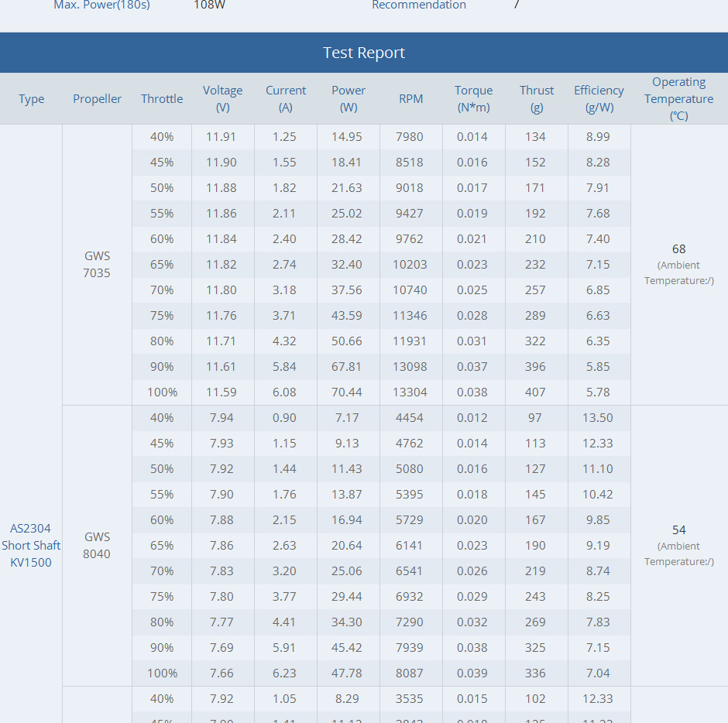Image resolution: width=728 pixels, height=723 pixels.
Task: Click the 13.50 efficiency value
Action: click(598, 418)
